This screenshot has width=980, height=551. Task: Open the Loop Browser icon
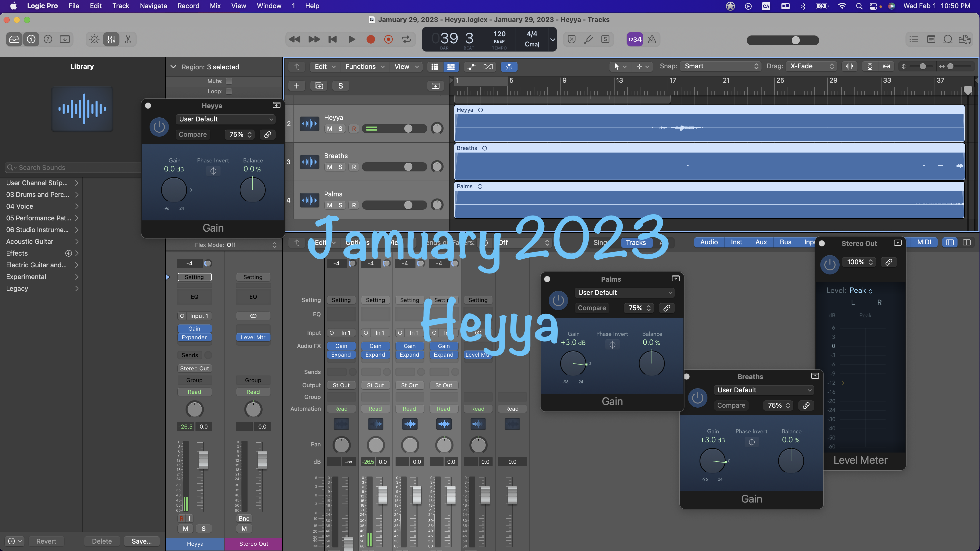(x=948, y=39)
